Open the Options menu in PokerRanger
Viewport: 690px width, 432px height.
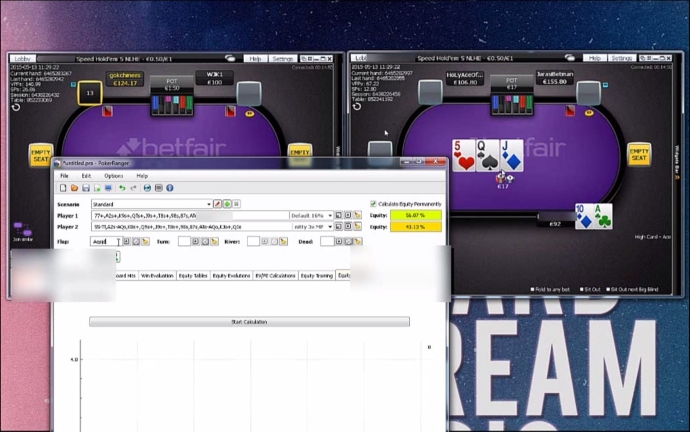pos(114,176)
